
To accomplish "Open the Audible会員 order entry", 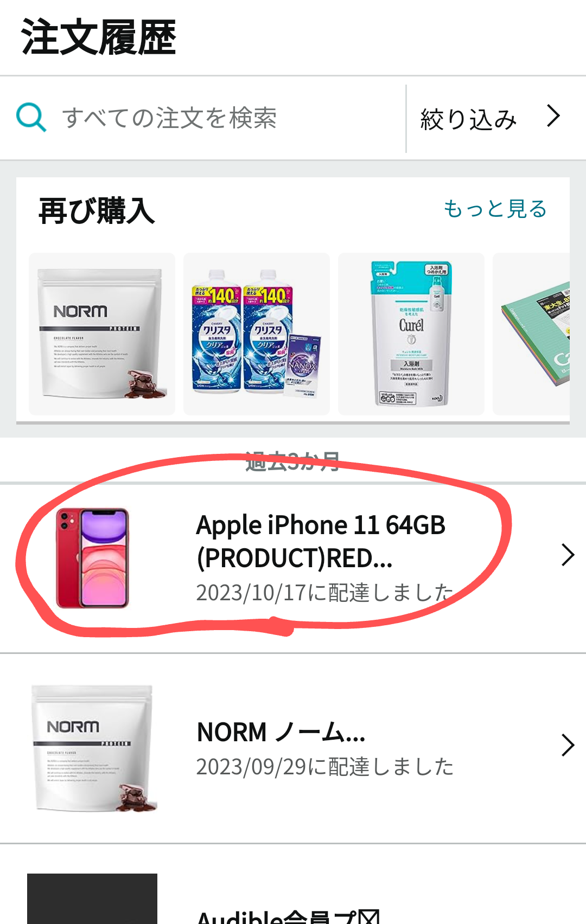I will point(288,916).
